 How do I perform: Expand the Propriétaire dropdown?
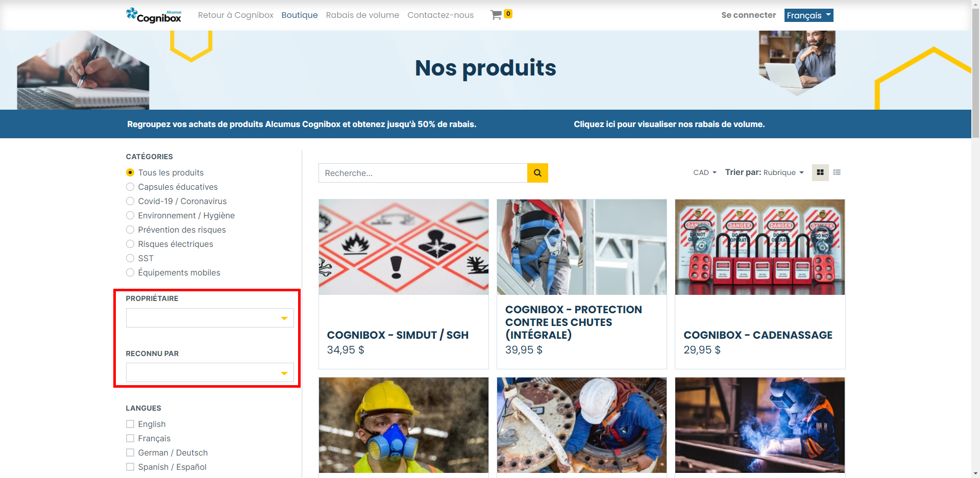coord(210,318)
